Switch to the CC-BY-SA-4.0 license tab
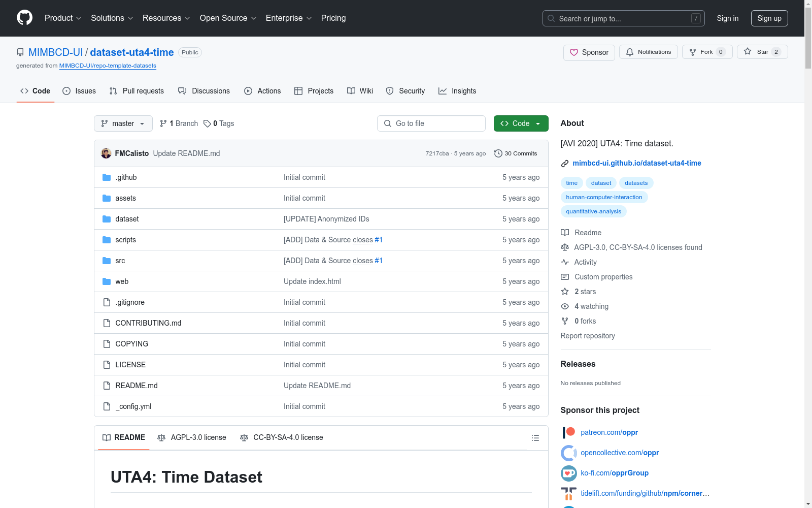 tap(282, 437)
